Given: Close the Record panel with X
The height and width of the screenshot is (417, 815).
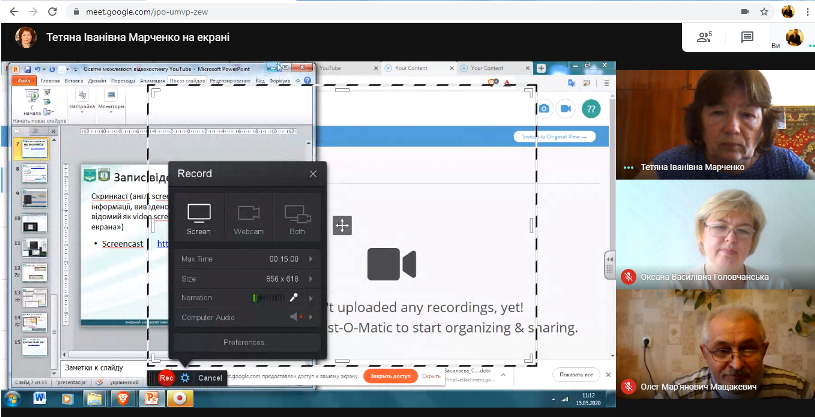Looking at the screenshot, I should 313,174.
